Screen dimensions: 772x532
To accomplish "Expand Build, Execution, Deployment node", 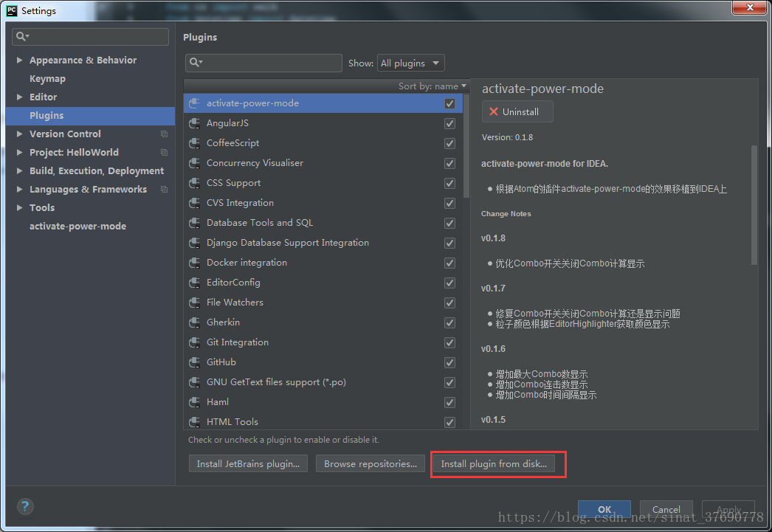I will 19,170.
